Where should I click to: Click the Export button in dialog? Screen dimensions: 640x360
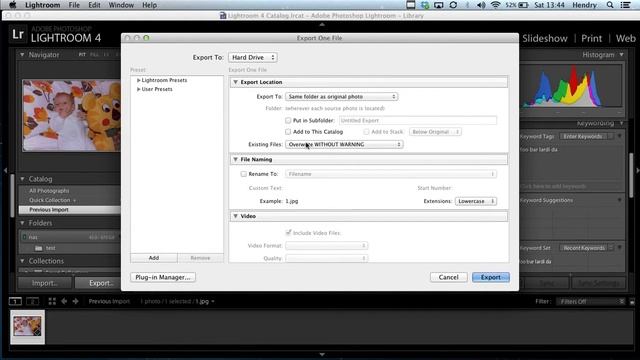click(x=491, y=277)
